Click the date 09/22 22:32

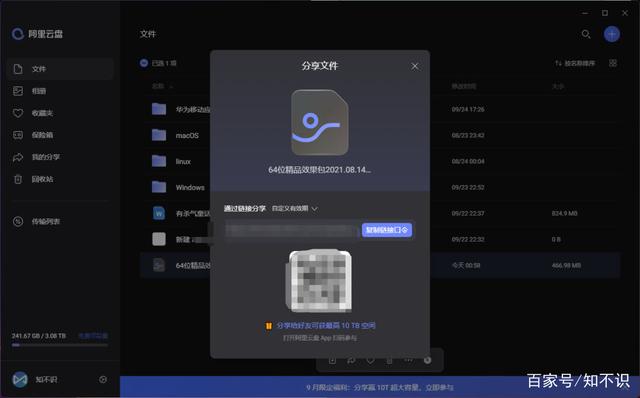coord(468,240)
